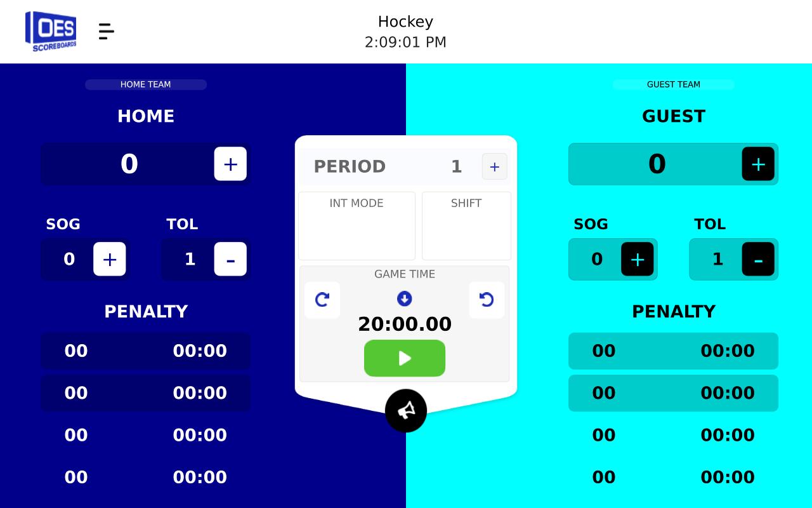Increase the GUEST team score
The width and height of the screenshot is (812, 508).
tap(758, 164)
